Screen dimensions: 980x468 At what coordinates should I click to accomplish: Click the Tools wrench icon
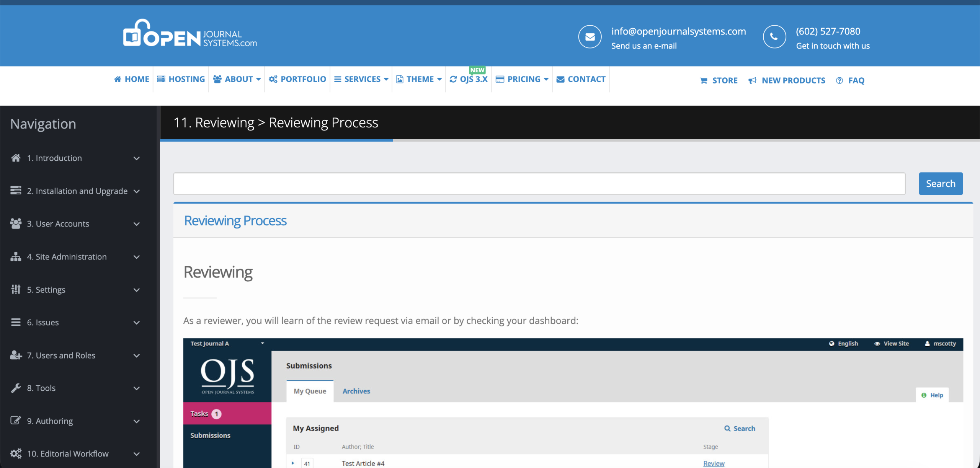coord(16,388)
